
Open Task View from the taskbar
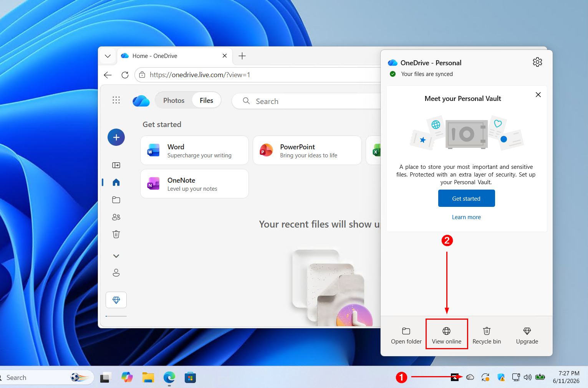click(x=106, y=378)
